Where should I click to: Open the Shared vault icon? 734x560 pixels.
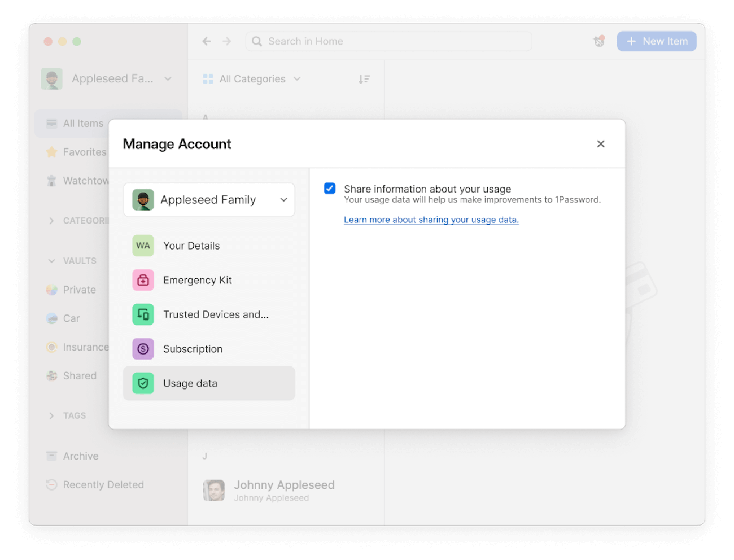click(x=51, y=375)
